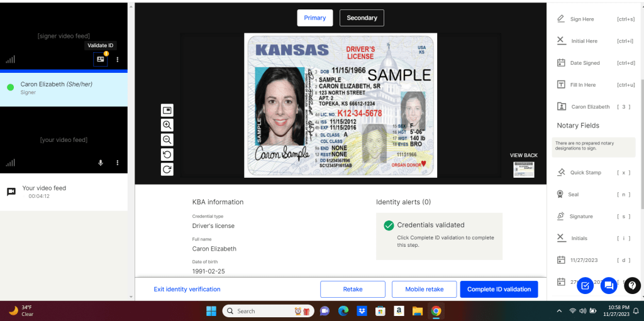Click the black help question mark button
This screenshot has width=644, height=321.
pyautogui.click(x=631, y=286)
